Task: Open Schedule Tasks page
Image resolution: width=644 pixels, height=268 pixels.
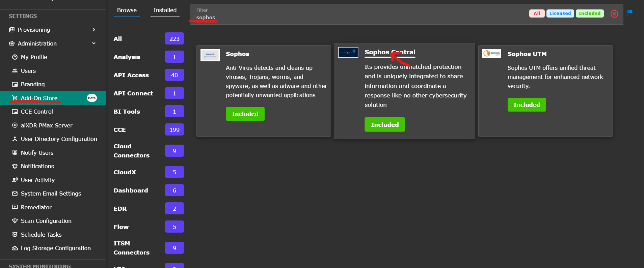Action: 41,235
